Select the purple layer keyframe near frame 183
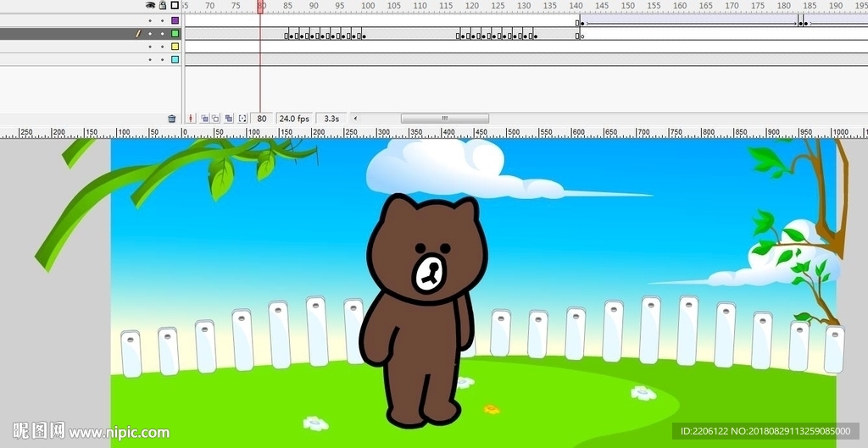Screen dimensions: 868x448 click(801, 23)
